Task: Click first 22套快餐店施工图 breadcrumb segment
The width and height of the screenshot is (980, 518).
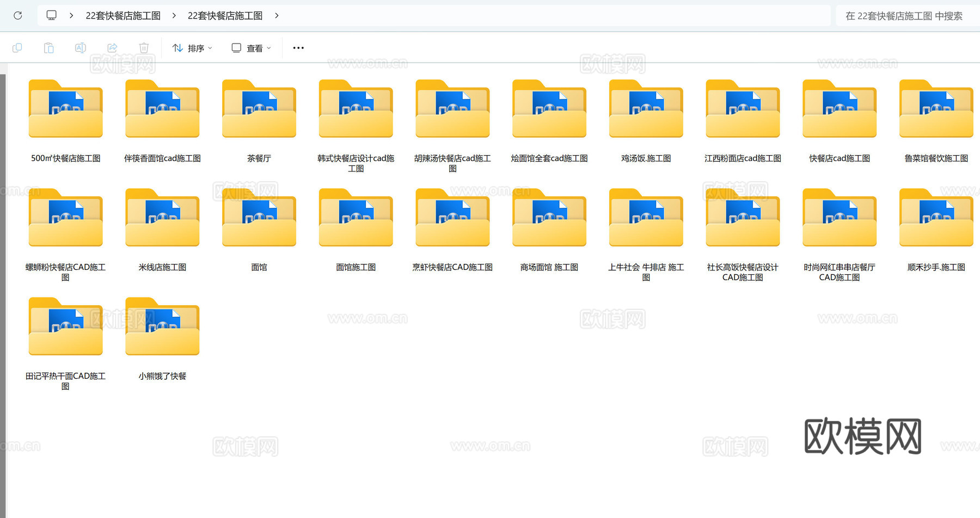Action: coord(123,16)
